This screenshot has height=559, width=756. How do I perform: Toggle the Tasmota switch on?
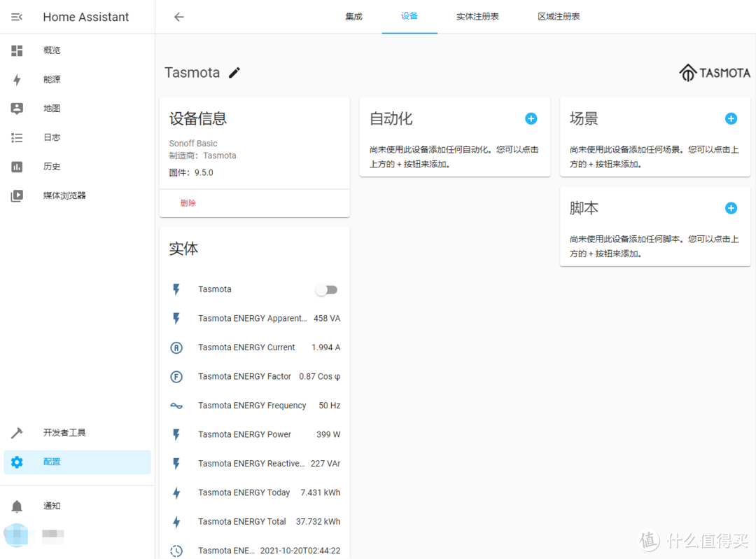click(x=326, y=289)
